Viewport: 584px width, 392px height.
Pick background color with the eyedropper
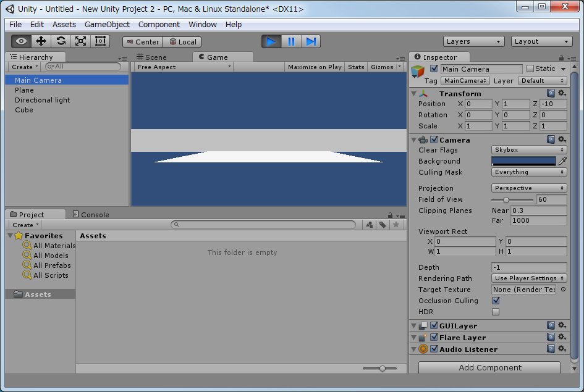tap(562, 161)
